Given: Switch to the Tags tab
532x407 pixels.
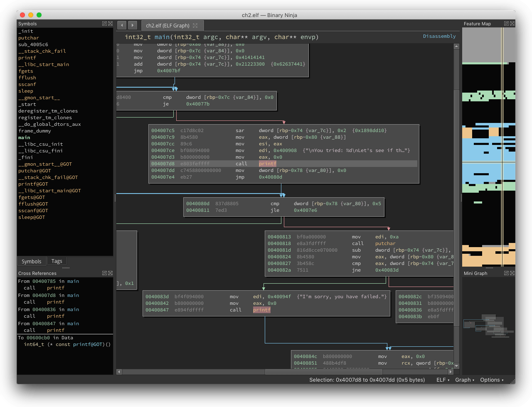Looking at the screenshot, I should click(x=57, y=261).
